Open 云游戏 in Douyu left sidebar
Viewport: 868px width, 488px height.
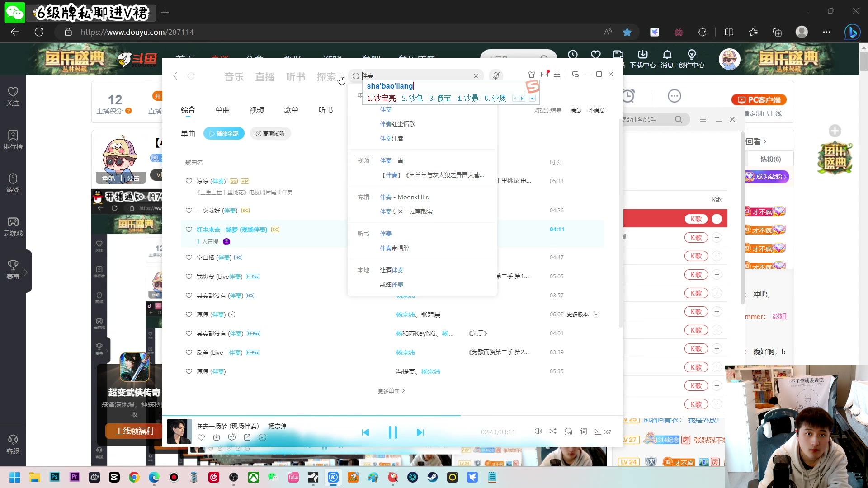point(13,226)
